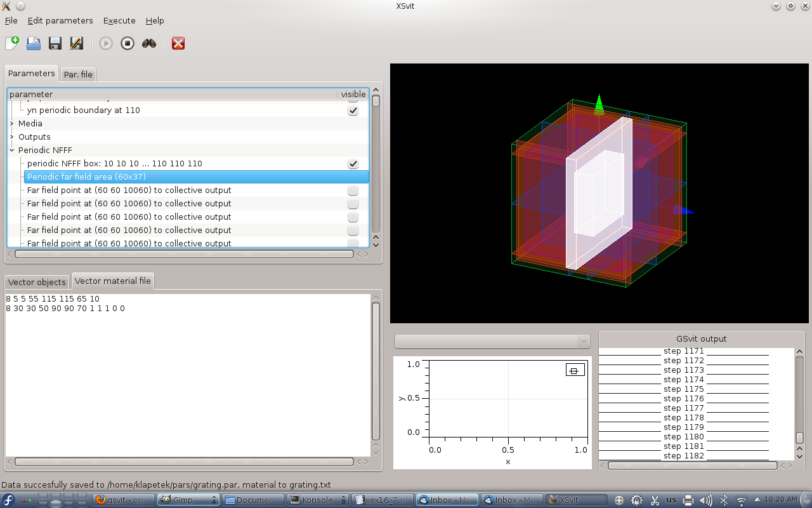Create a new parameter file

pyautogui.click(x=12, y=43)
